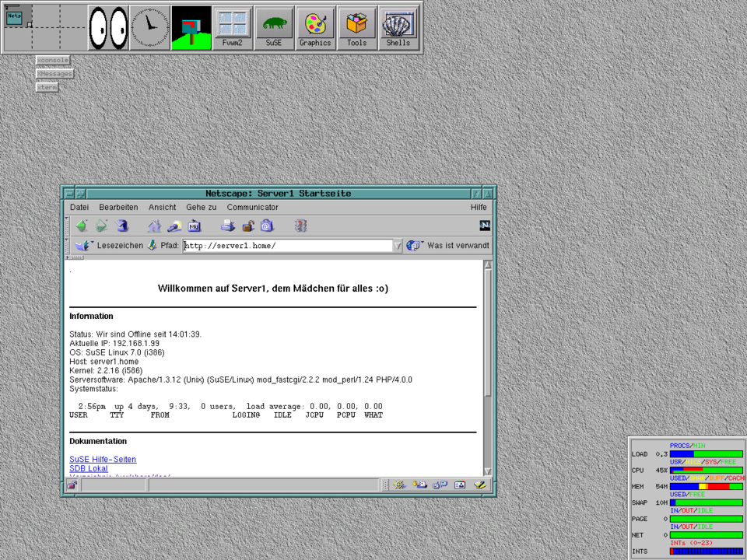Open the Lesezeichen bookmarks dropdown
Screen dimensions: 747x560
[110, 246]
